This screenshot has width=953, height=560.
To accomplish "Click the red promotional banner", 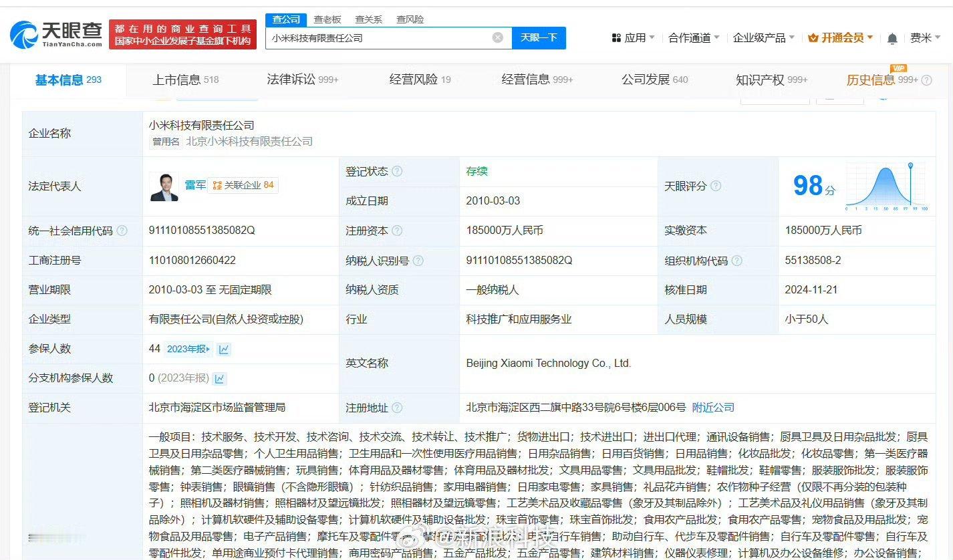I will point(182,35).
